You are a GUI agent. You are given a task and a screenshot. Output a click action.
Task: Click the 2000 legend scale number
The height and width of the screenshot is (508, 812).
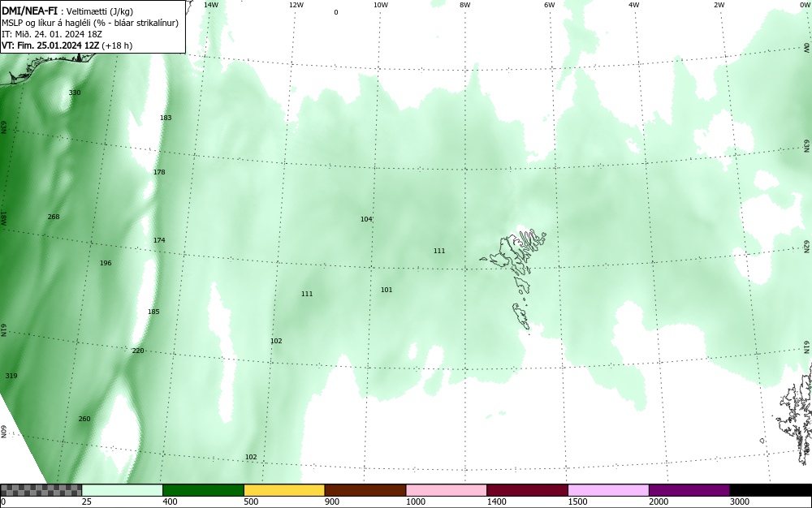[x=659, y=502]
